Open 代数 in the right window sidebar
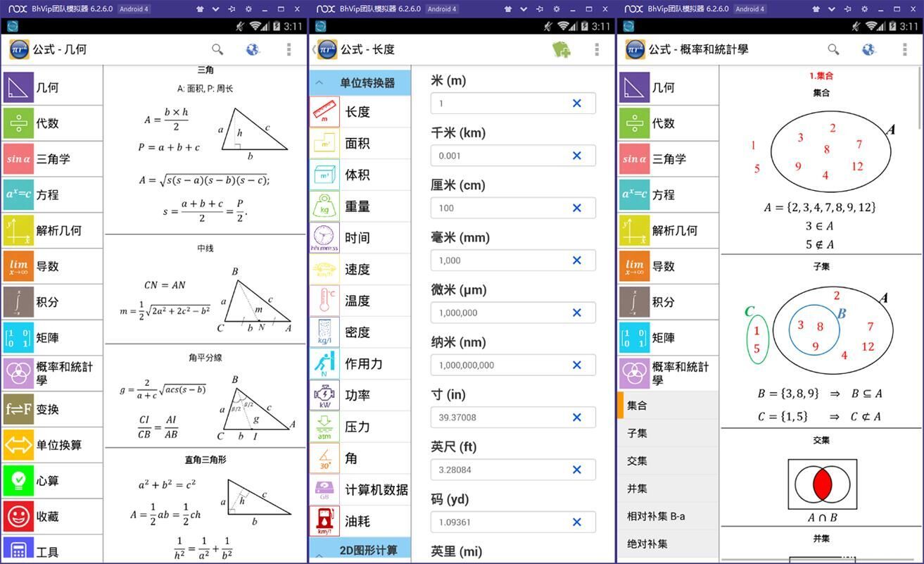The width and height of the screenshot is (924, 564). [668, 123]
